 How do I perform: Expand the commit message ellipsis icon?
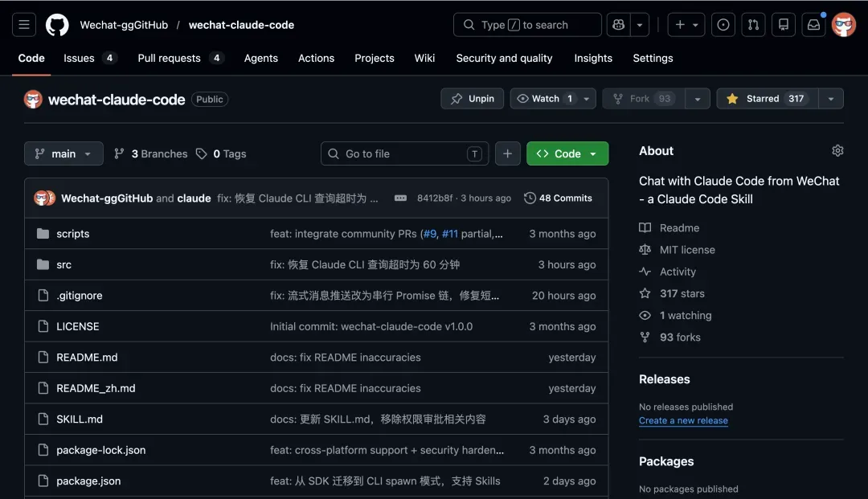coord(400,198)
